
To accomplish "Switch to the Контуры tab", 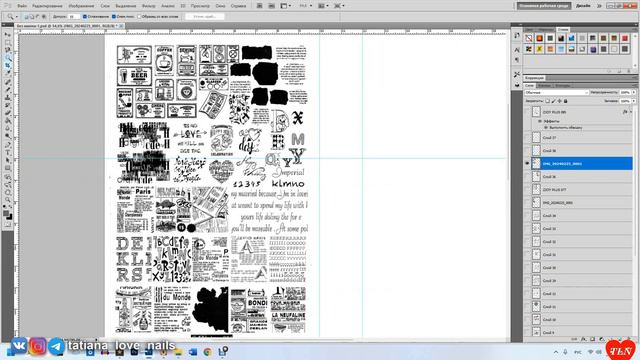I will (562, 86).
